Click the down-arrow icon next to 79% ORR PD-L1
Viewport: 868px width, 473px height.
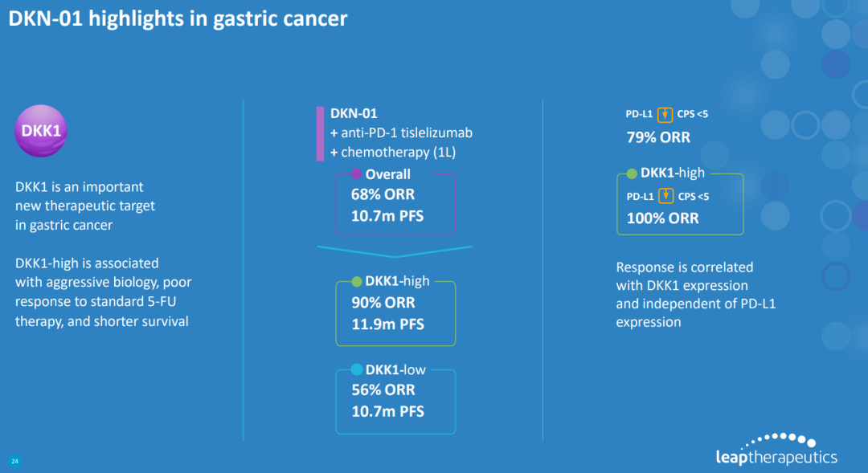coord(665,114)
